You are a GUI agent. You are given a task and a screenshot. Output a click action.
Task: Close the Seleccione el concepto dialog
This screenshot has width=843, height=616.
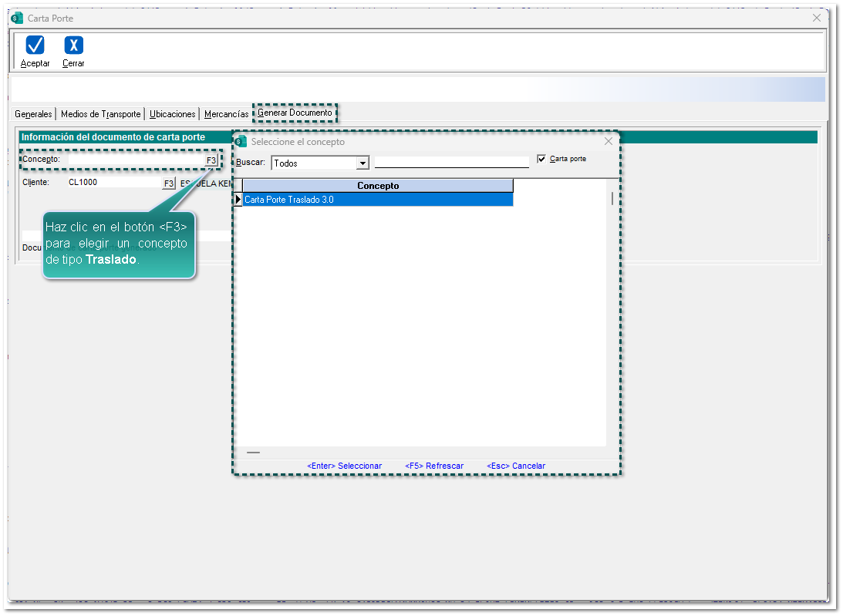point(609,142)
